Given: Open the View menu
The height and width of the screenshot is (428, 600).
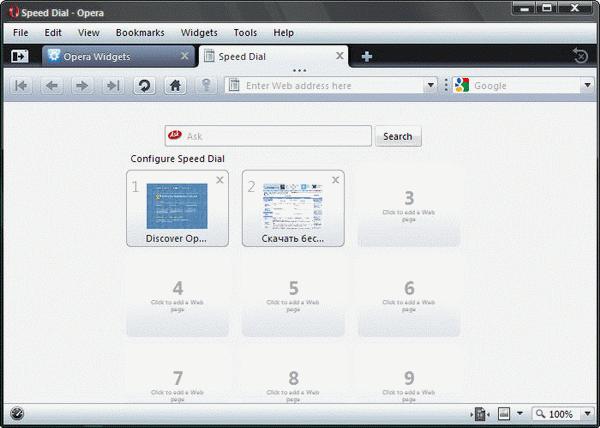Looking at the screenshot, I should (x=88, y=33).
